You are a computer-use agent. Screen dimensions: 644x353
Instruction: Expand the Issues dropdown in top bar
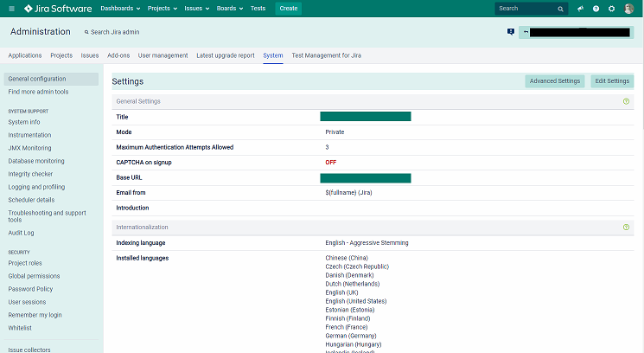197,8
